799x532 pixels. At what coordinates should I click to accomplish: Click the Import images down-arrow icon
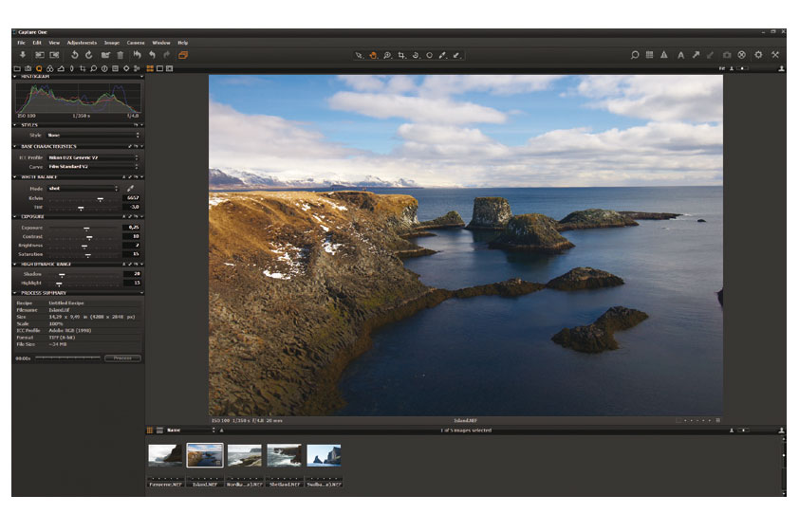[x=23, y=55]
